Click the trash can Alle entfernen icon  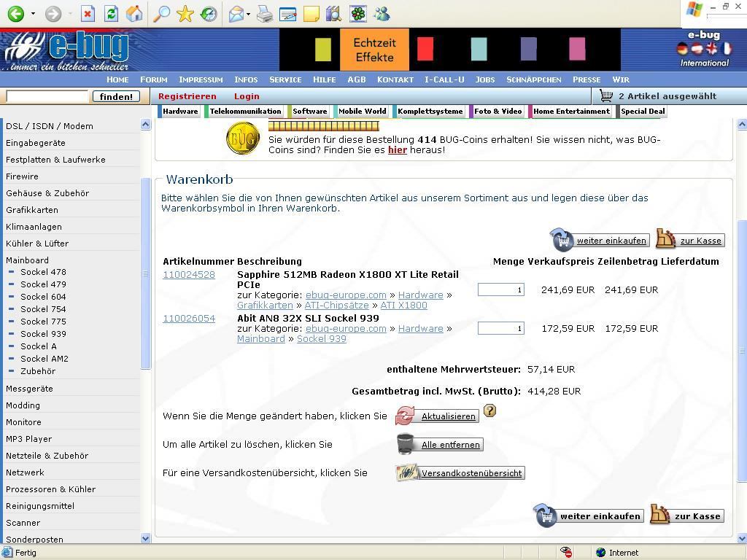[x=406, y=444]
